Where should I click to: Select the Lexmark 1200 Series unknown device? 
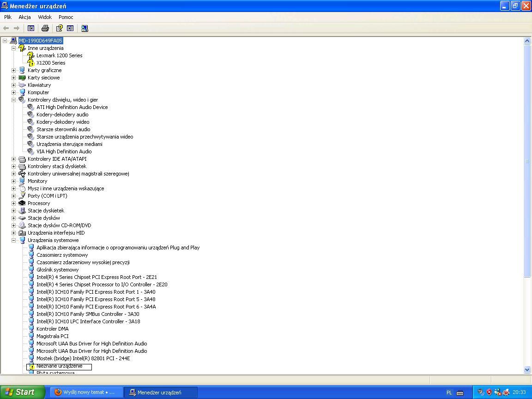click(x=60, y=55)
